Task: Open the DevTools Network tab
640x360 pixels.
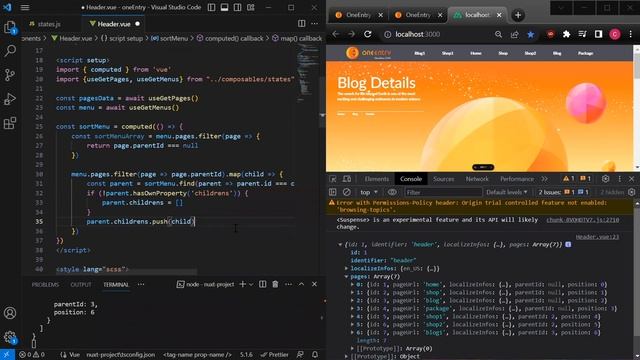Action: [x=477, y=179]
